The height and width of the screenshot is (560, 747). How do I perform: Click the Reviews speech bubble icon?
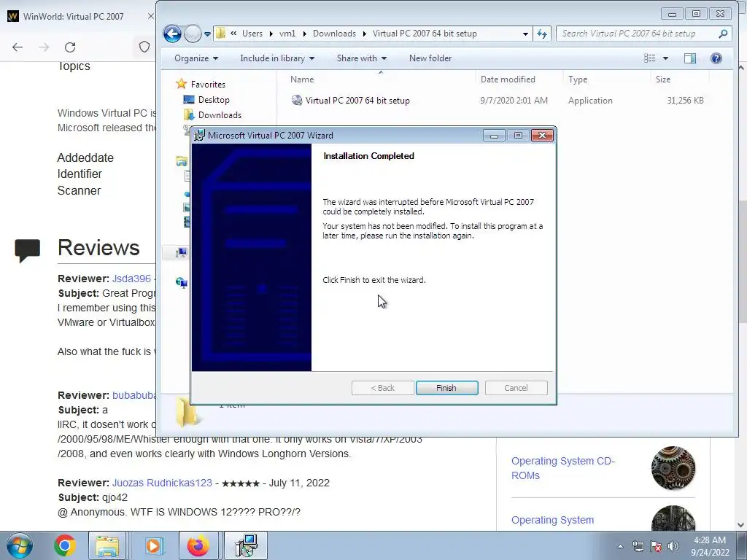coord(28,250)
